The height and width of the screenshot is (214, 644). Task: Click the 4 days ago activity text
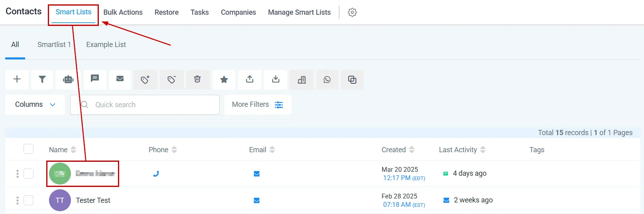click(469, 173)
